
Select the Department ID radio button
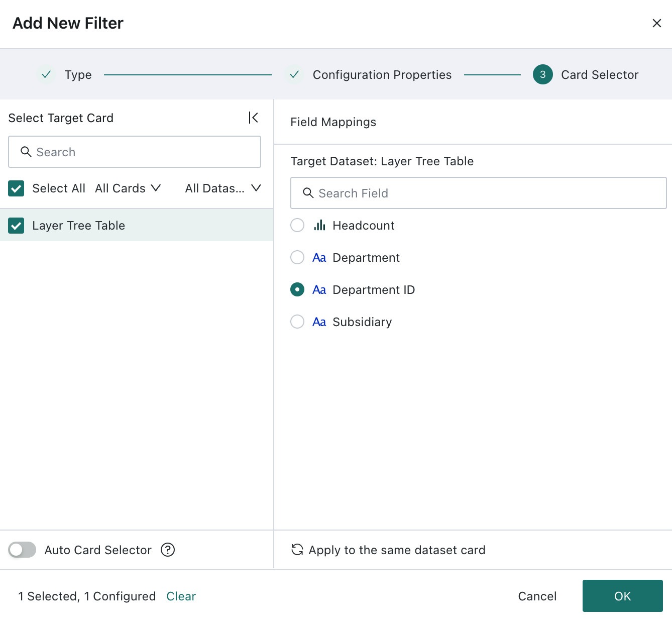click(297, 289)
